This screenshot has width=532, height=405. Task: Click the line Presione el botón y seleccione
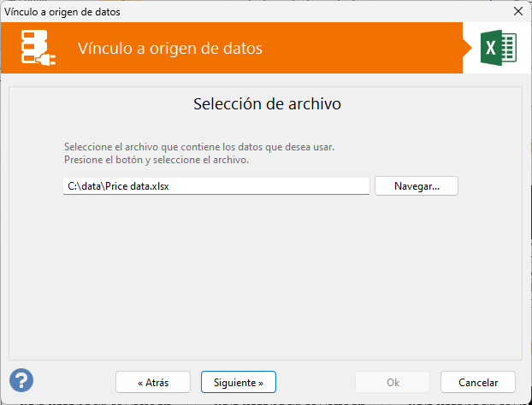(x=157, y=160)
